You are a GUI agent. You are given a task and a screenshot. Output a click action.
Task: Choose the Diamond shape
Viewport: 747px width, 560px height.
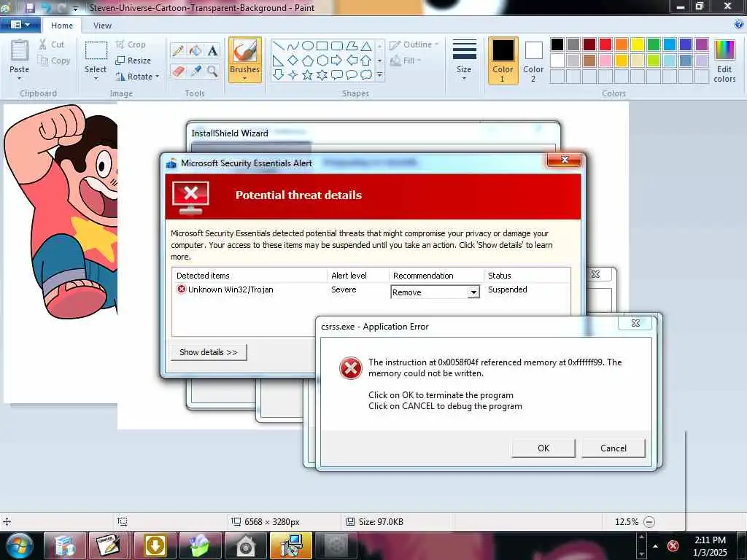(293, 61)
